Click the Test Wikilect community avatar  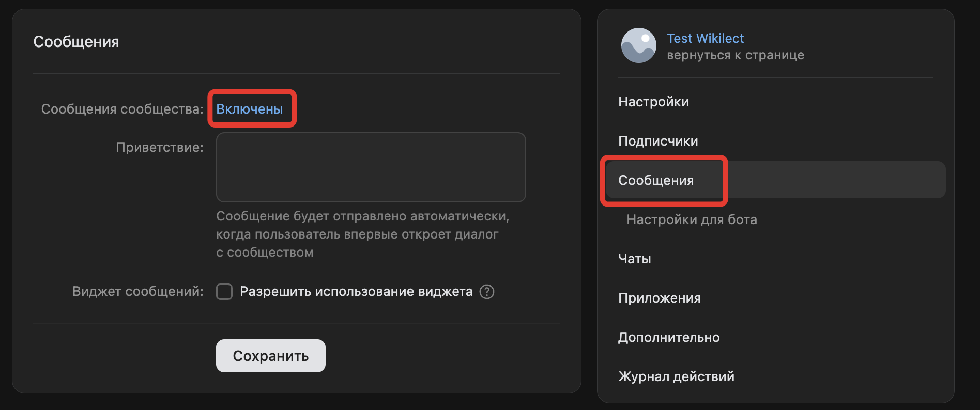tap(639, 46)
